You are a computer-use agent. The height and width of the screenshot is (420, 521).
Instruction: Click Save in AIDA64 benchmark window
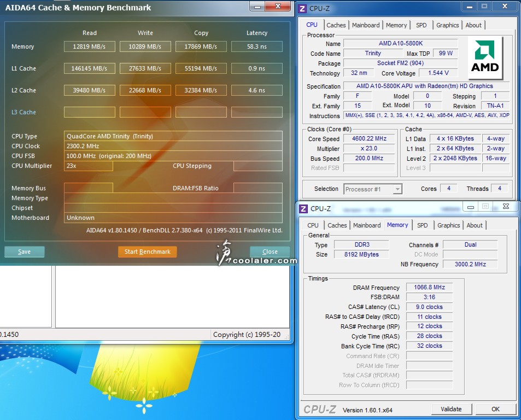tap(24, 252)
